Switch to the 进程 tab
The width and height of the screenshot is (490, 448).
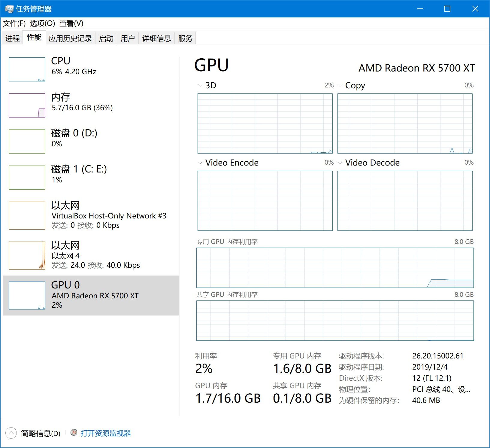coord(12,38)
